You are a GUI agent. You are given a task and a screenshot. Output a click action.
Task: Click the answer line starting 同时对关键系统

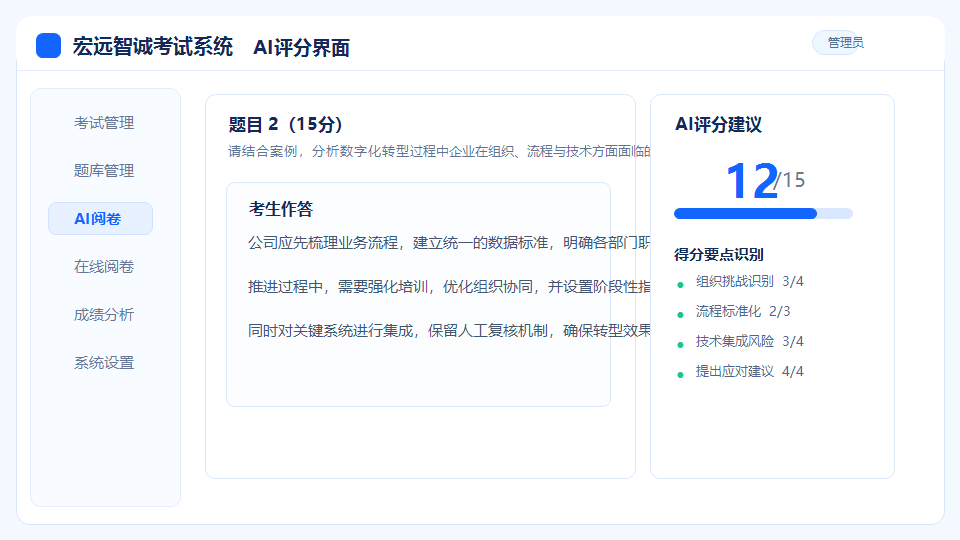coord(449,331)
